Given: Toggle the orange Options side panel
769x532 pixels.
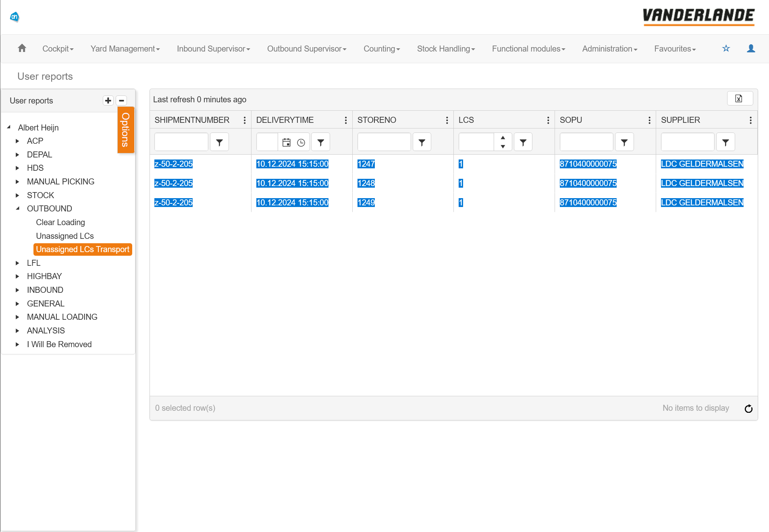Looking at the screenshot, I should [125, 130].
